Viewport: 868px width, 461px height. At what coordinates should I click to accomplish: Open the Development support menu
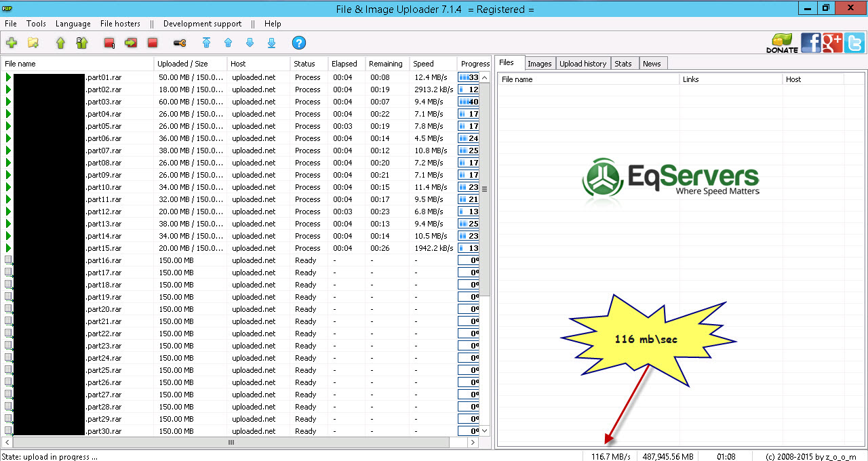click(x=202, y=24)
